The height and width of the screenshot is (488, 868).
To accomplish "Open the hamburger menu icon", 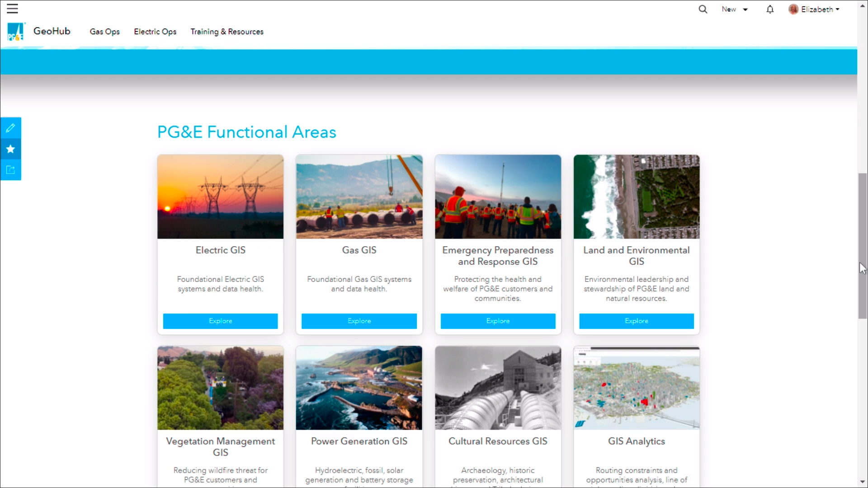I will (12, 9).
